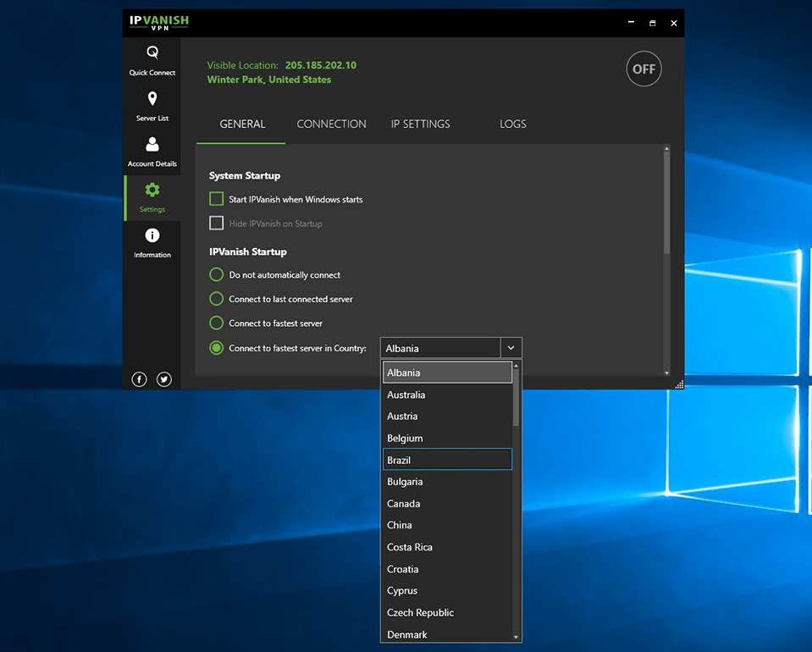Click the country list scroll down arrow

pos(516,637)
